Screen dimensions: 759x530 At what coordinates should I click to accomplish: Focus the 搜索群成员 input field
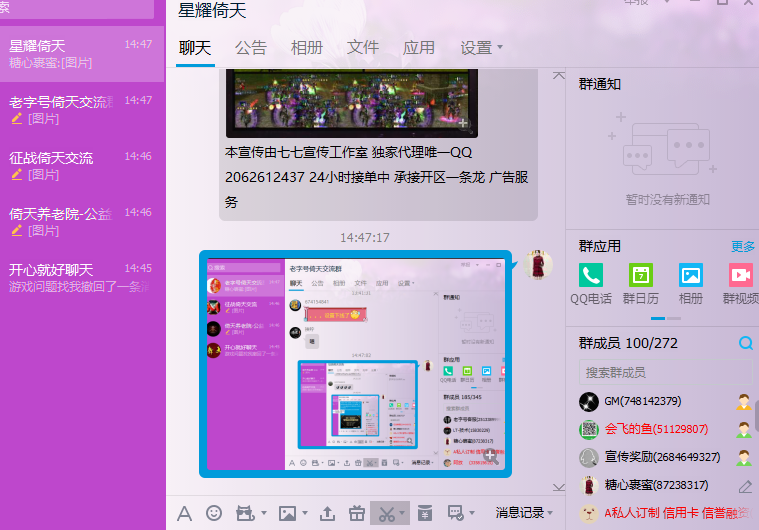pos(666,373)
